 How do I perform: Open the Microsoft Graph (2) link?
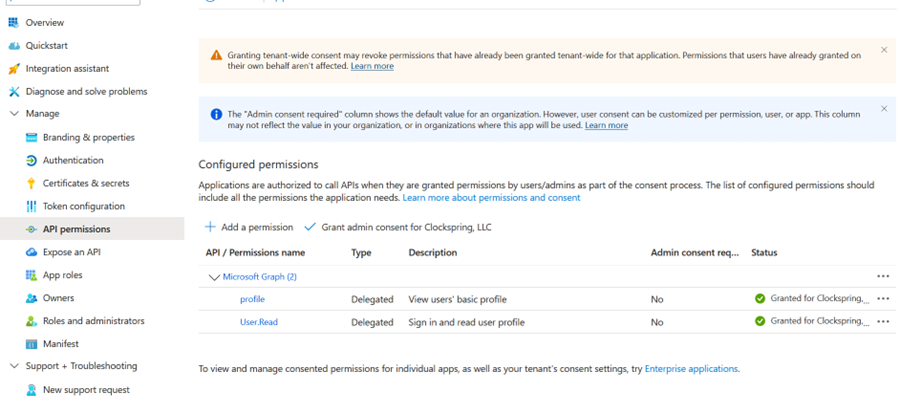259,277
